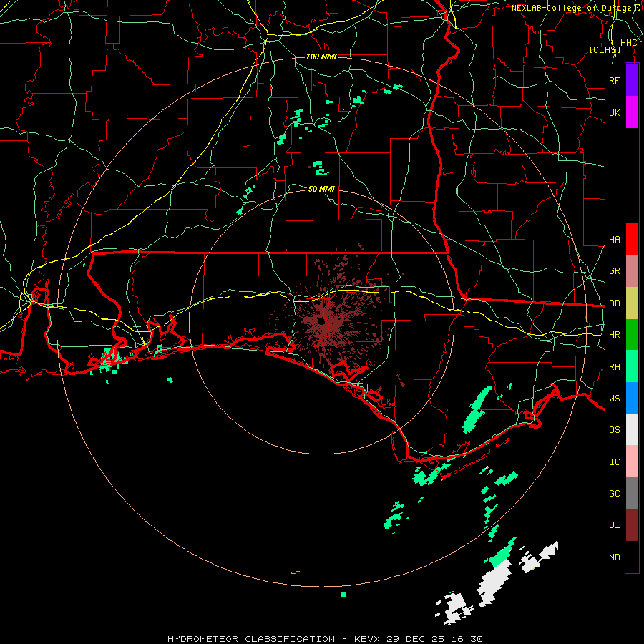Pick the white DS legend swatch

tap(632, 429)
